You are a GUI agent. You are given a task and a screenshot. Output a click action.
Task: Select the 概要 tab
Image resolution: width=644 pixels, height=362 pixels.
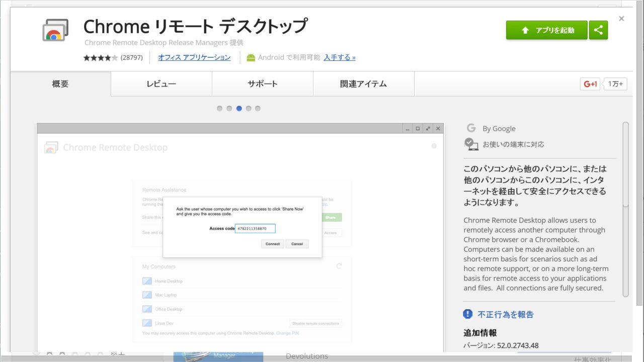point(60,84)
